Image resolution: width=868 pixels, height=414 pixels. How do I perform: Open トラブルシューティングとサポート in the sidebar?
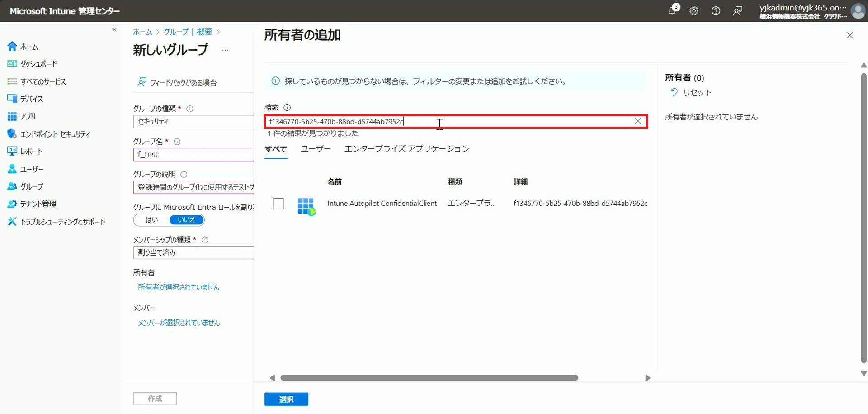click(57, 222)
